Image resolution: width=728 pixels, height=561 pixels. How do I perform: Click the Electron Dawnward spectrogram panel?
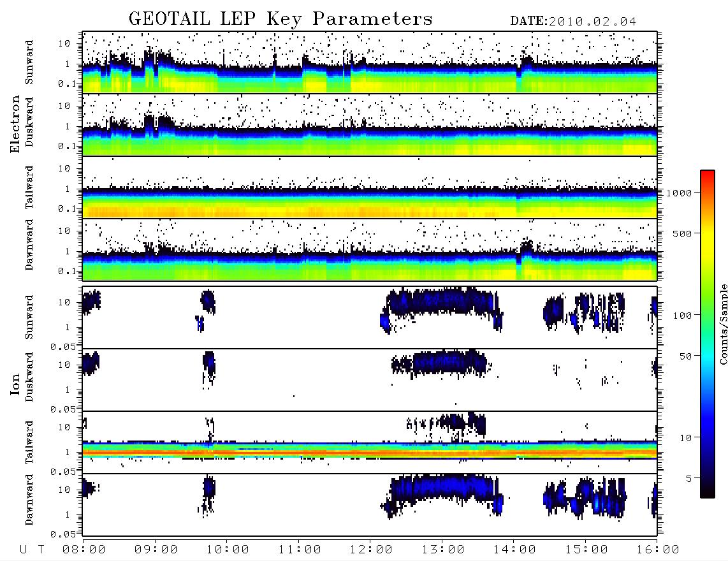pos(370,250)
